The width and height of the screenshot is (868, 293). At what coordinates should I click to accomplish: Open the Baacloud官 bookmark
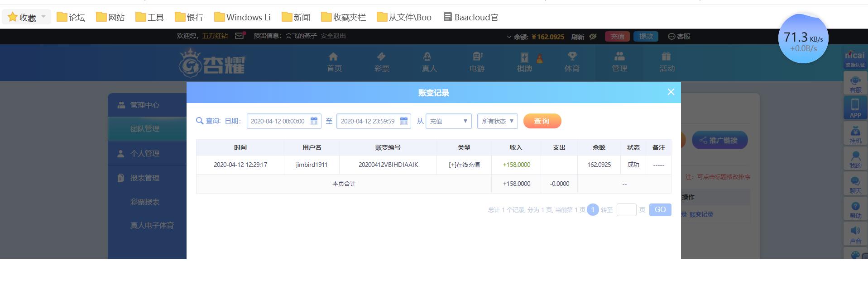(x=471, y=17)
